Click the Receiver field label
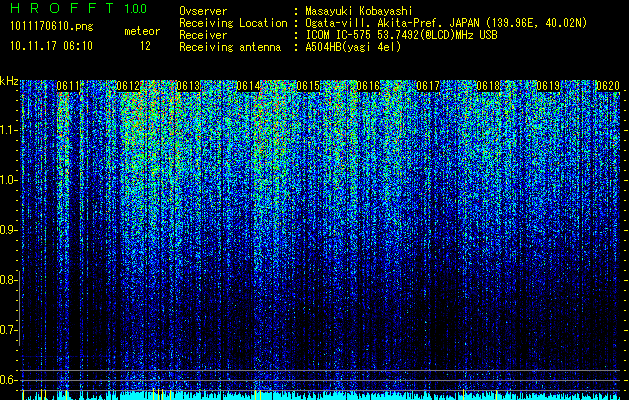629x400 pixels. pyautogui.click(x=203, y=35)
